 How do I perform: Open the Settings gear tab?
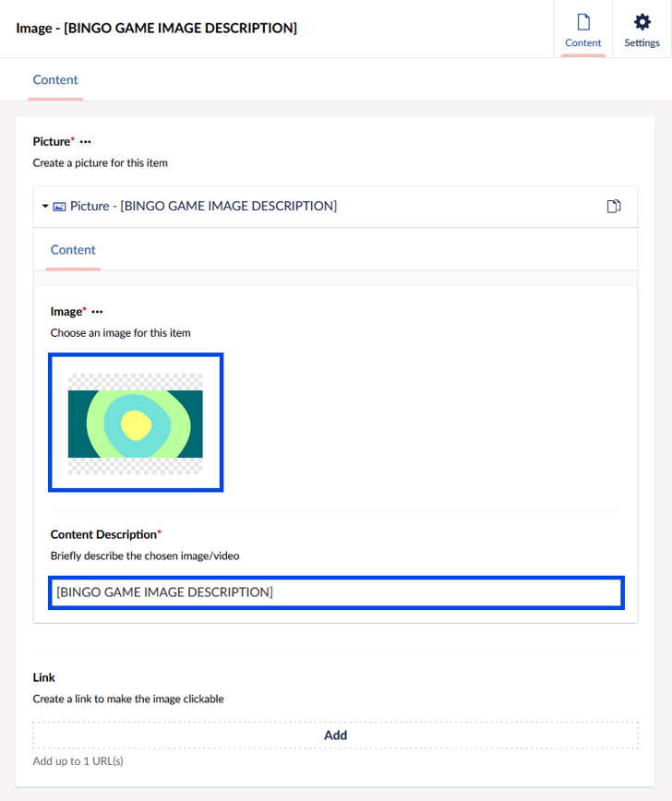coord(642,30)
